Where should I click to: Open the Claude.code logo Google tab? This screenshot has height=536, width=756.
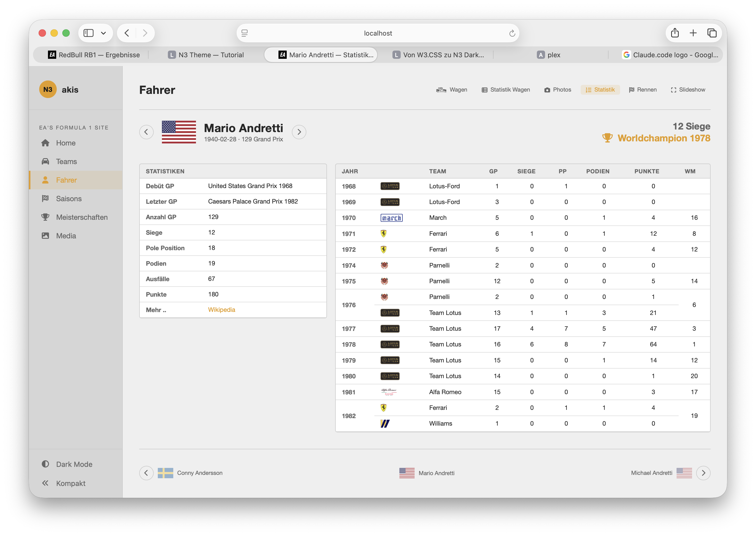[x=670, y=55]
